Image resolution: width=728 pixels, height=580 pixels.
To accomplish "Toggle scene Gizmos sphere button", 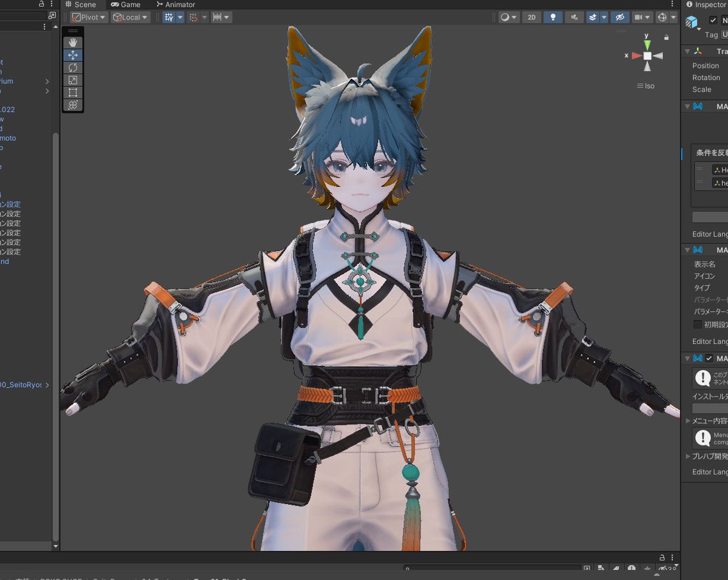I will pyautogui.click(x=662, y=18).
